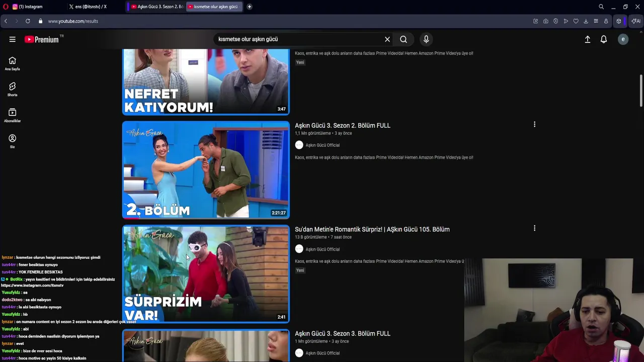Viewport: 644px width, 362px height.
Task: Open Opera tab search magnifier
Action: [601, 7]
